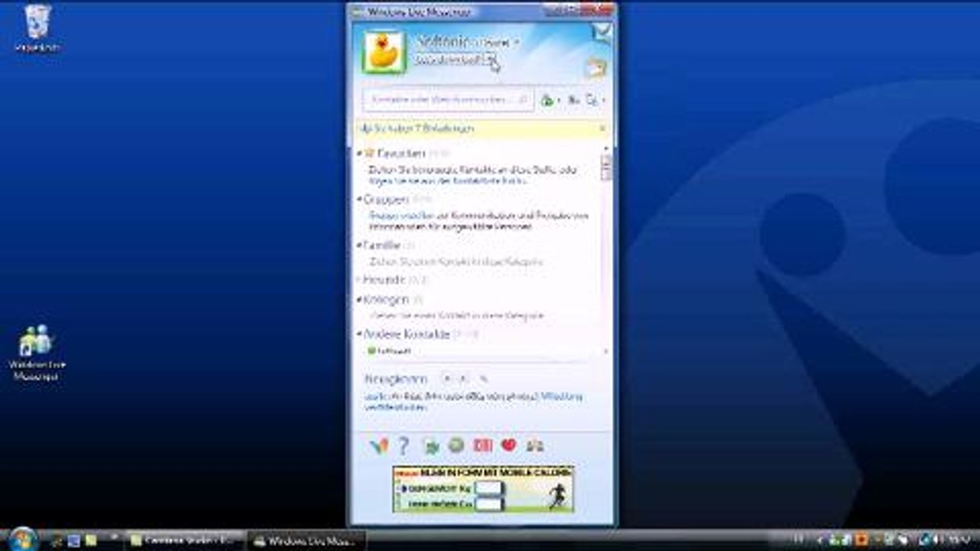980x551 pixels.
Task: Click the colorful MSN butterfly icon
Action: pyautogui.click(x=378, y=445)
